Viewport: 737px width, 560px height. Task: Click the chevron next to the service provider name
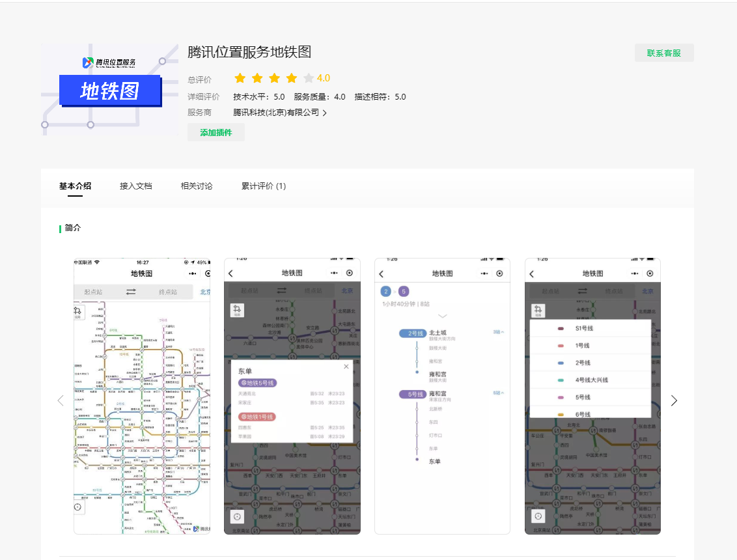(x=325, y=113)
